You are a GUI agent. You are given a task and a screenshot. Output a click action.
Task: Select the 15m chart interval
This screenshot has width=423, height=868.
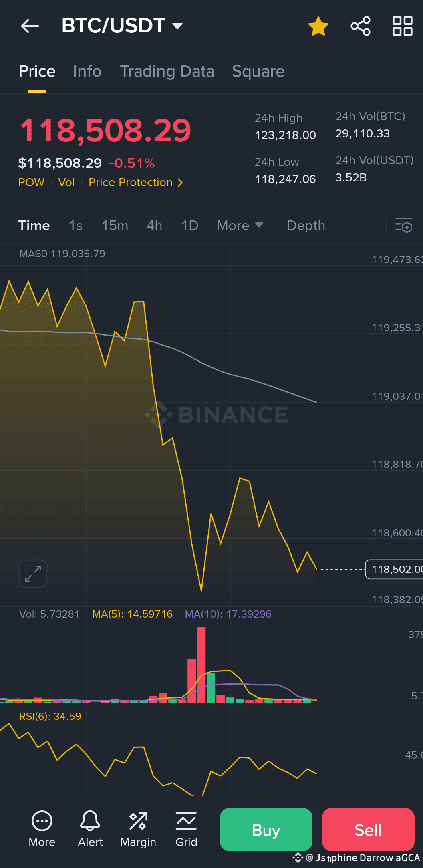115,226
